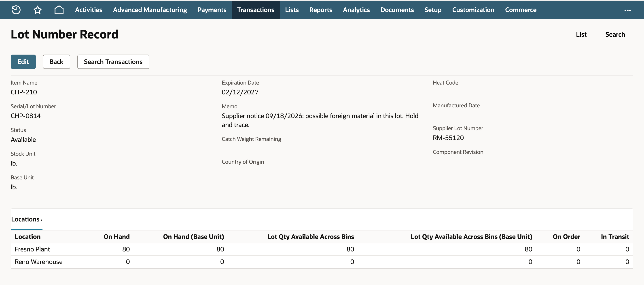Click the memo text about supplier notice
644x285 pixels.
coord(320,120)
